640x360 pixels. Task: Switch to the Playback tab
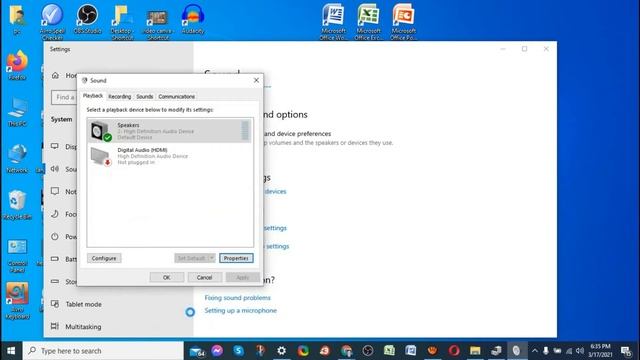(93, 96)
